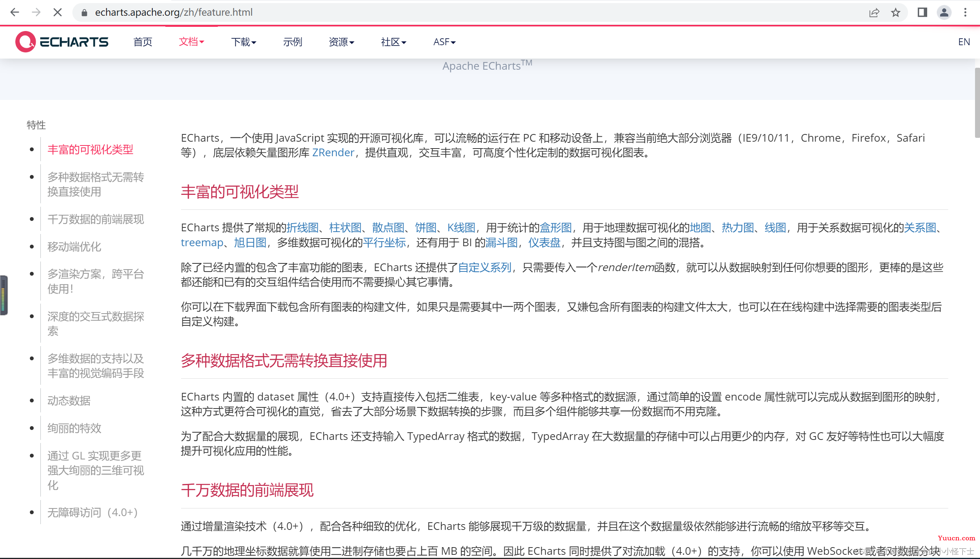Click the floating widget on left edge
The image size is (980, 559).
point(3,295)
